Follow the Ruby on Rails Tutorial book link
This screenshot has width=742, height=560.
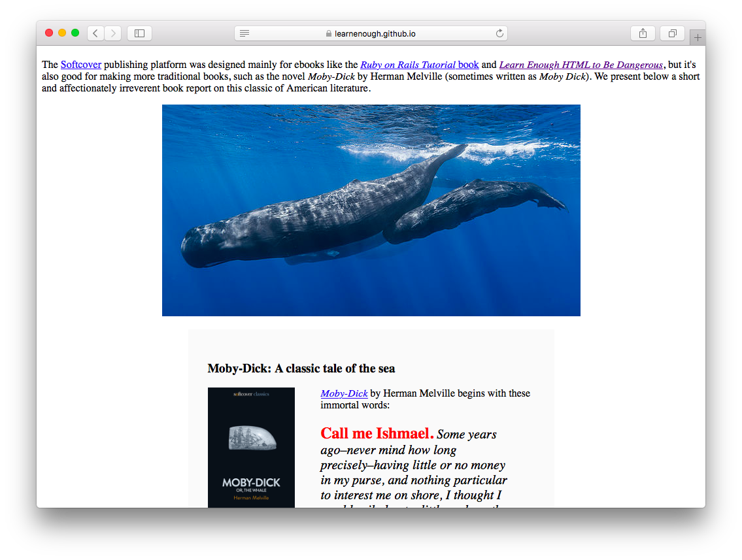pos(420,64)
